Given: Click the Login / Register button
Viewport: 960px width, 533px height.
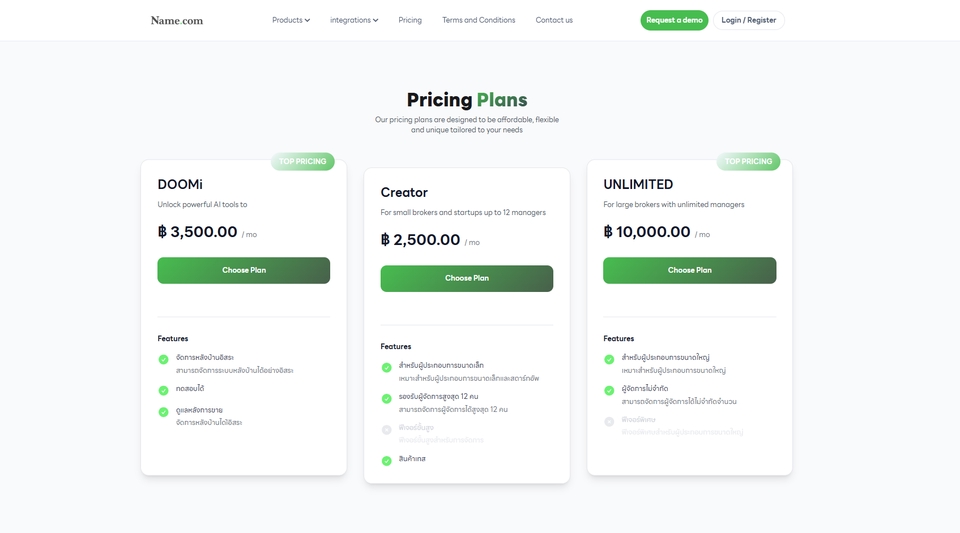Looking at the screenshot, I should 749,20.
